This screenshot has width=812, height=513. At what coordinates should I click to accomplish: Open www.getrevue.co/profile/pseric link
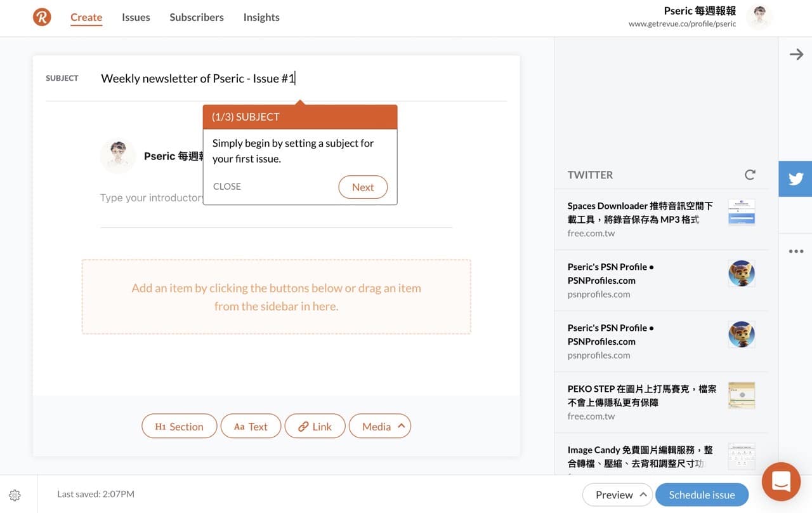(683, 23)
